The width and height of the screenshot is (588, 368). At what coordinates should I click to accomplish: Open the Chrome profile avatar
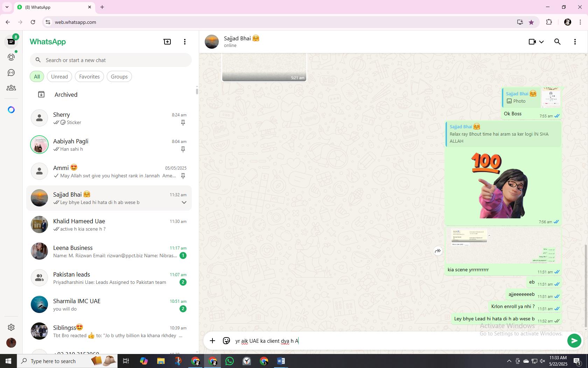click(x=568, y=22)
